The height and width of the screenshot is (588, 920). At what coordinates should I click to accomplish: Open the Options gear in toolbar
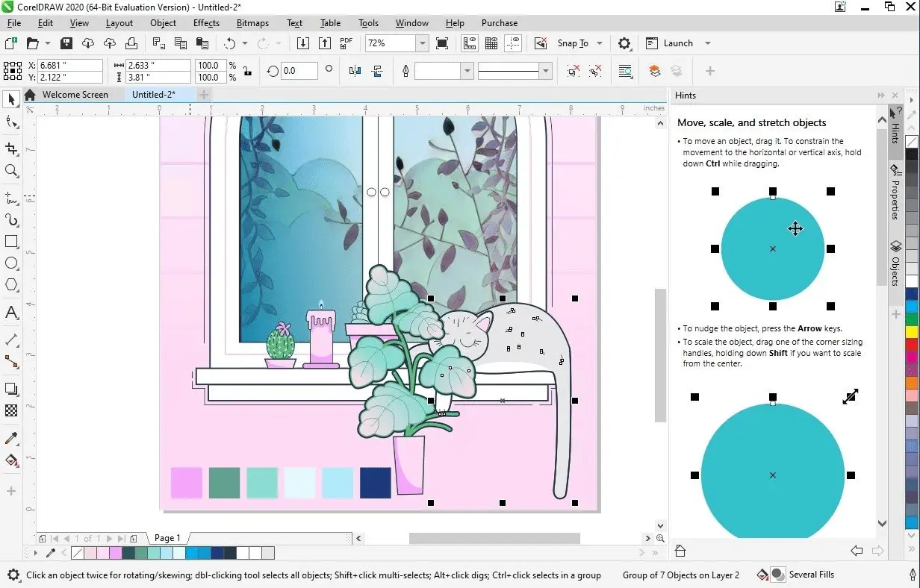click(625, 43)
